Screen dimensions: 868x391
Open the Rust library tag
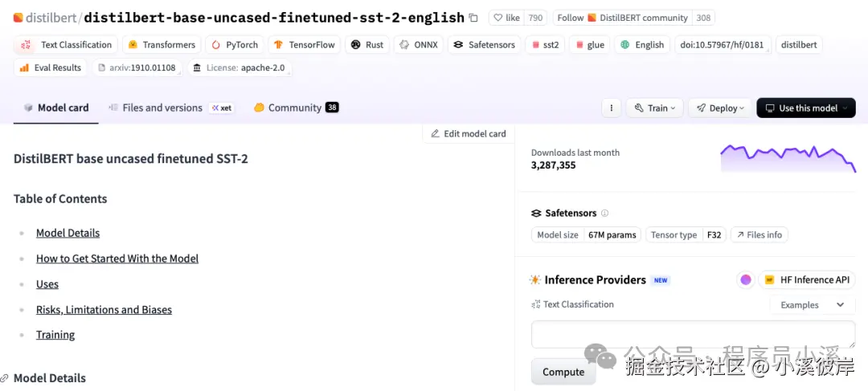tap(367, 45)
